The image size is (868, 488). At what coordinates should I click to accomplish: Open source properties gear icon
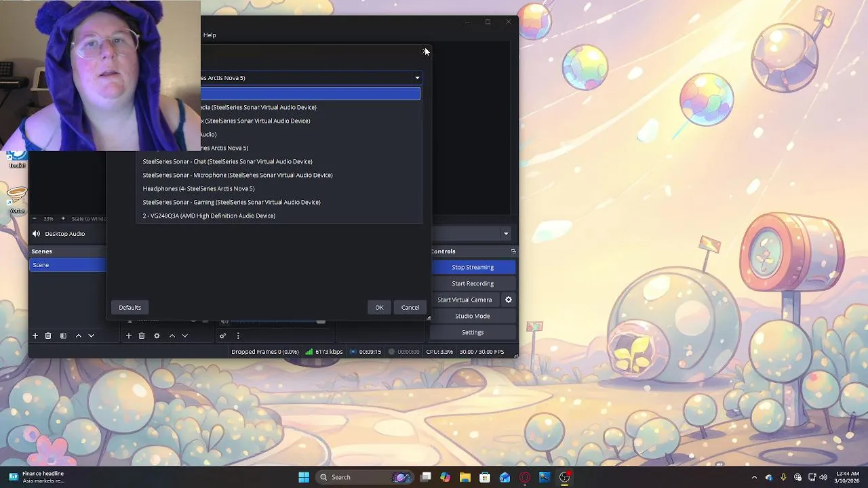point(157,335)
